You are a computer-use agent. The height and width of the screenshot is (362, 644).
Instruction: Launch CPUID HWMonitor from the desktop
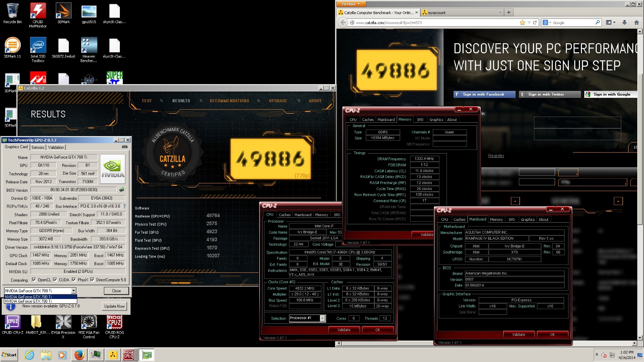click(38, 15)
